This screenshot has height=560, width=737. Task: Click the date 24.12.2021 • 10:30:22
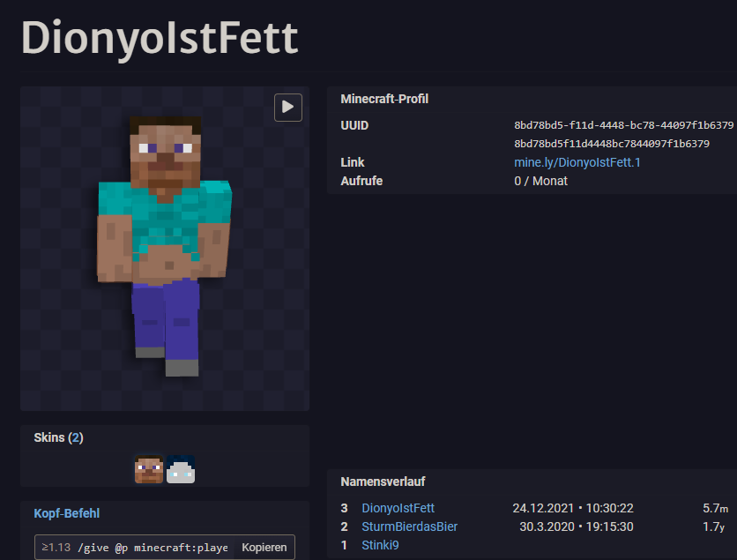(x=573, y=508)
